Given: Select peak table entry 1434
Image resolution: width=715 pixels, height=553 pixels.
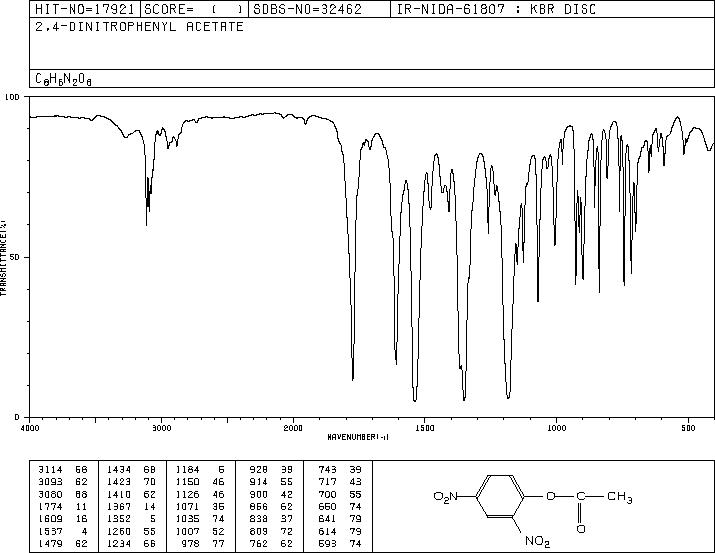Looking at the screenshot, I should click(x=131, y=470).
